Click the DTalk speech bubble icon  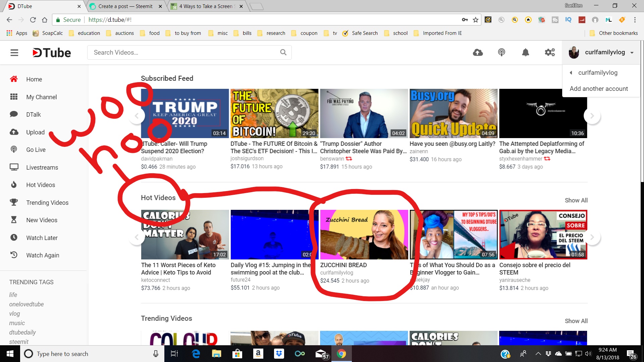(14, 114)
